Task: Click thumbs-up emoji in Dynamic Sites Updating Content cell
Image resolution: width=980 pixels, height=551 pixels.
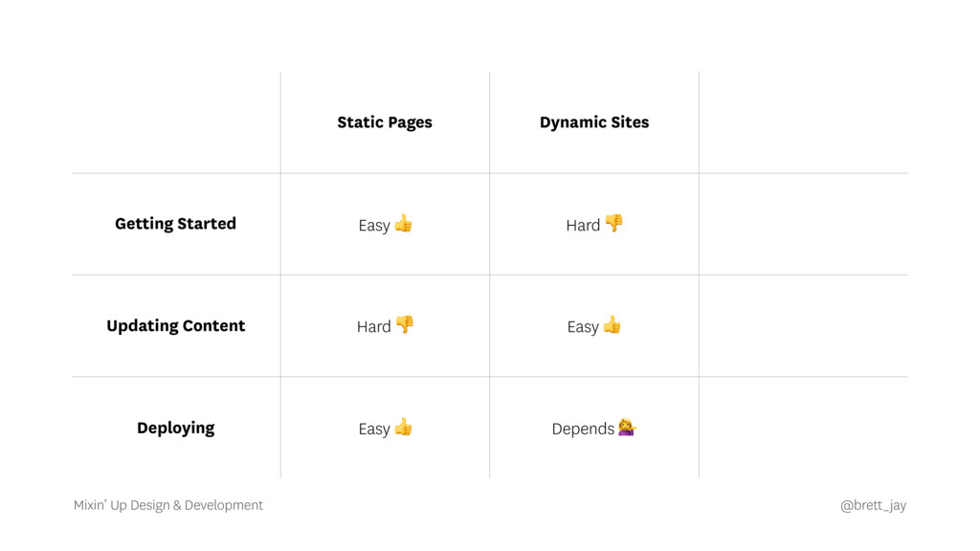Action: [612, 325]
